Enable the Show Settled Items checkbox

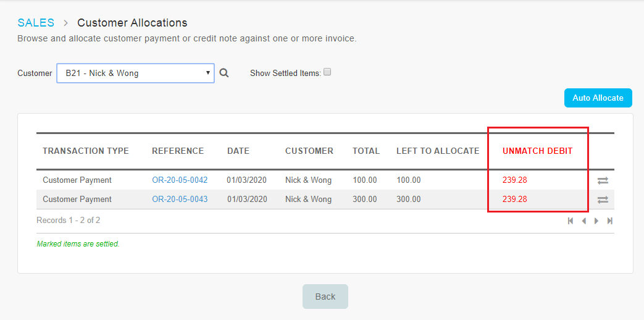[327, 72]
